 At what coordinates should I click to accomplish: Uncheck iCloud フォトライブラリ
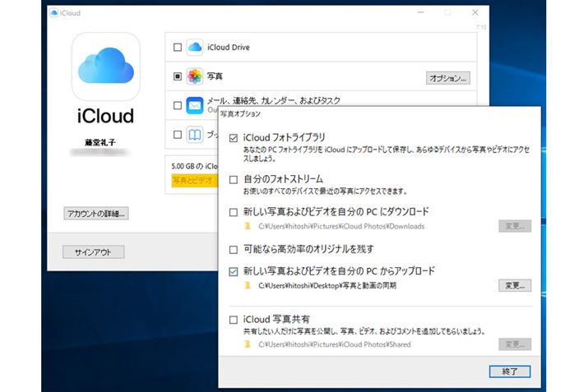pyautogui.click(x=234, y=138)
